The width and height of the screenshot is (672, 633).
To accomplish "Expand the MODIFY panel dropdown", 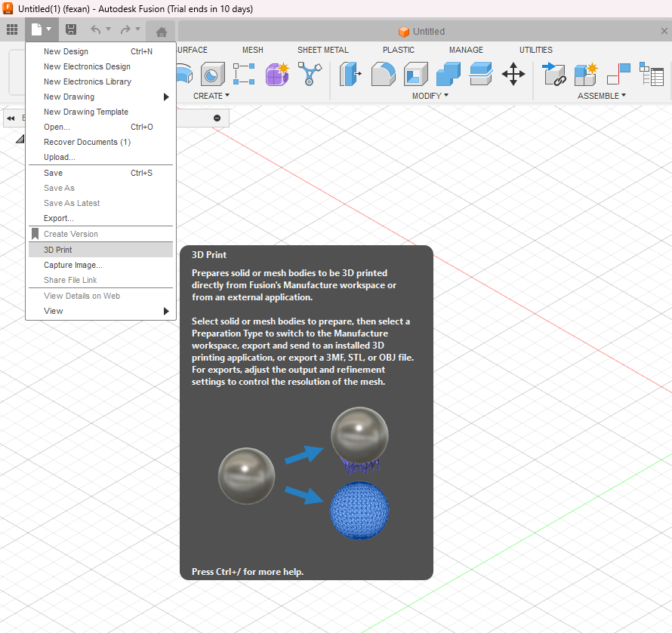I will coord(430,96).
